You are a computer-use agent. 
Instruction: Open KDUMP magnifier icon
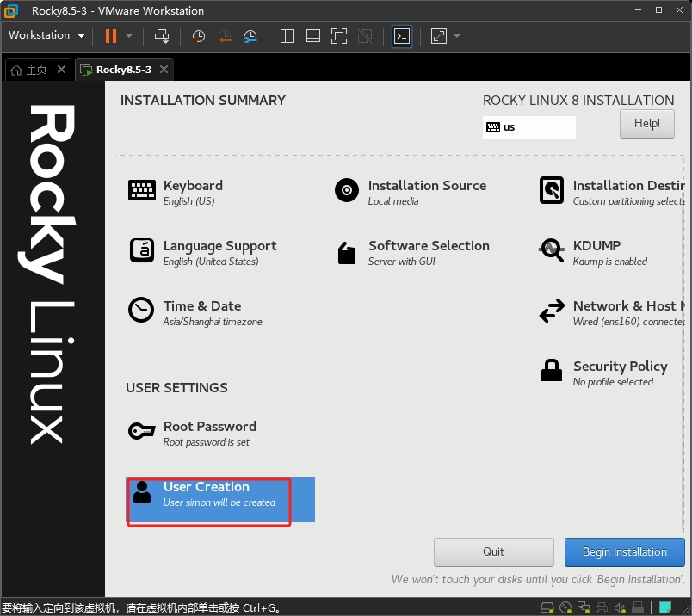click(551, 250)
